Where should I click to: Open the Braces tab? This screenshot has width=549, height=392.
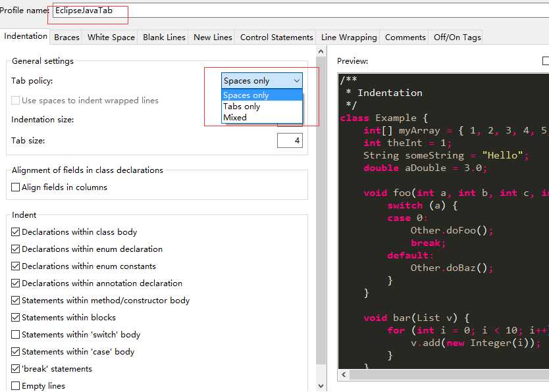tap(67, 37)
